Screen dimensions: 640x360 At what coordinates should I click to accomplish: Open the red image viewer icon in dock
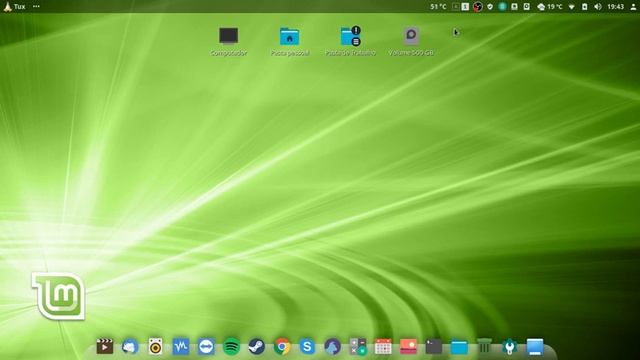coord(408,346)
